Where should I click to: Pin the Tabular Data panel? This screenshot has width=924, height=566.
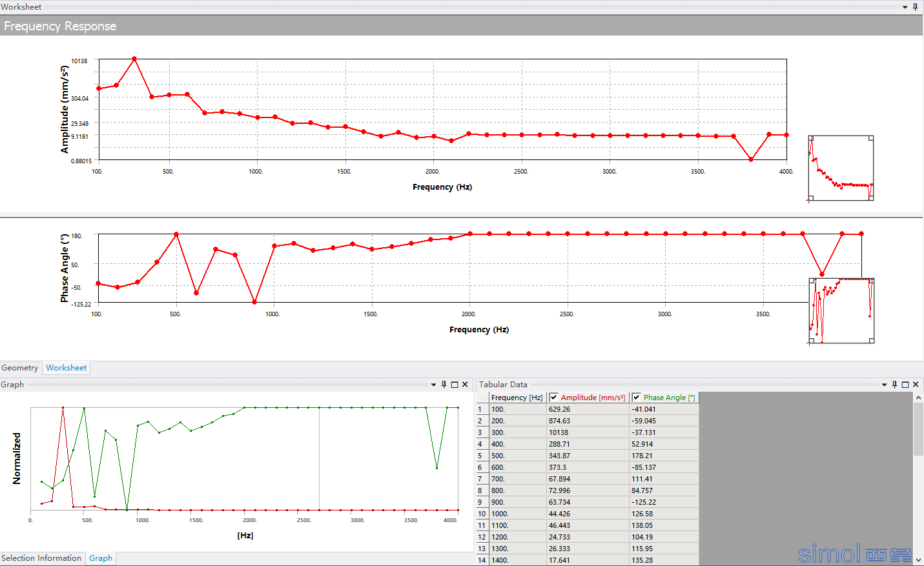point(894,385)
